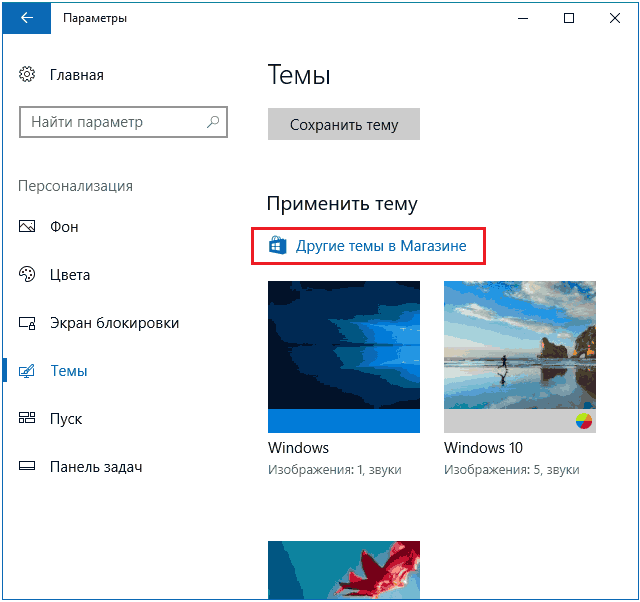Open the Пуск section
Screen dimensions: 640x602
66,419
